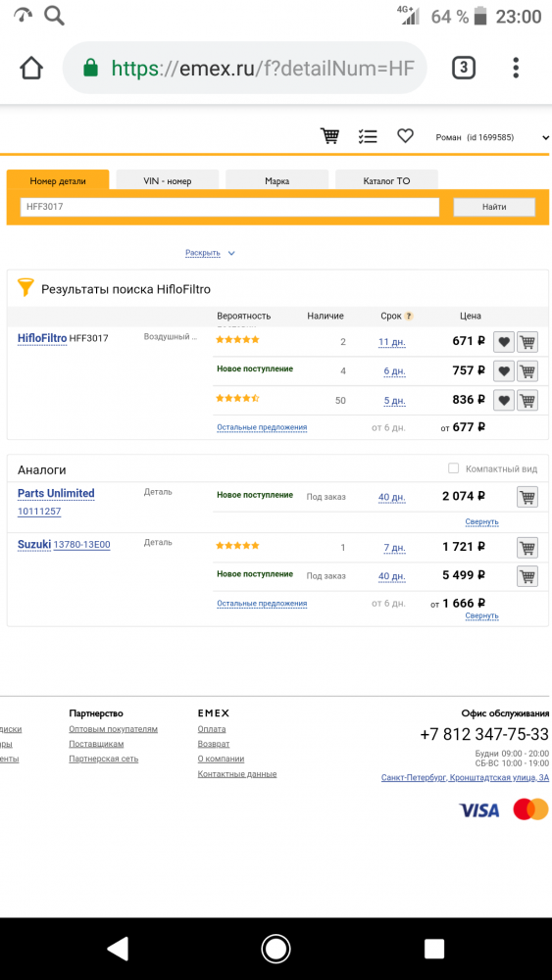This screenshot has height=980, width=552.
Task: Click the yellow filter funnel icon
Action: [x=25, y=287]
